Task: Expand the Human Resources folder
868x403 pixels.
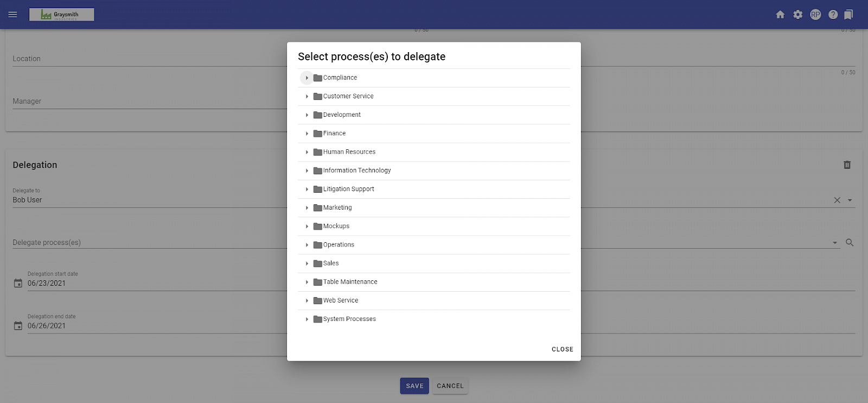Action: coord(307,152)
